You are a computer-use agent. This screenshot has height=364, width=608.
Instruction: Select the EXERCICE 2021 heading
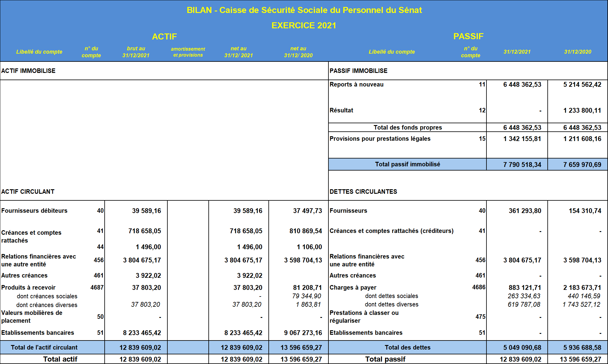click(x=304, y=26)
